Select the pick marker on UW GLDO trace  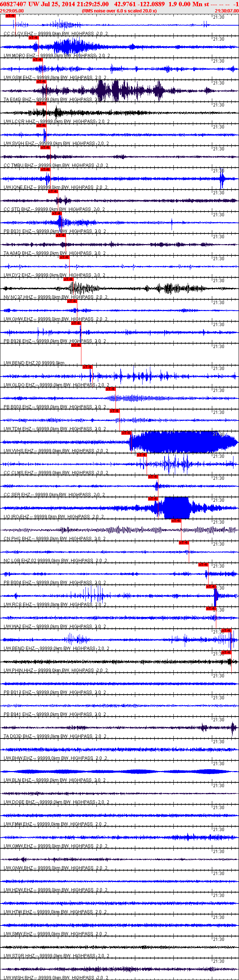coord(87,367)
